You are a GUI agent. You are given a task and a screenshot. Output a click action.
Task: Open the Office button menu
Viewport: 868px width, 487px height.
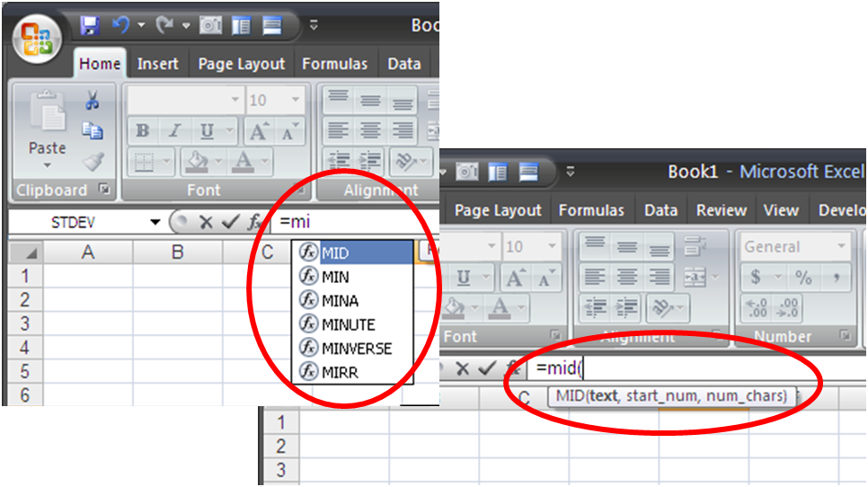point(37,39)
